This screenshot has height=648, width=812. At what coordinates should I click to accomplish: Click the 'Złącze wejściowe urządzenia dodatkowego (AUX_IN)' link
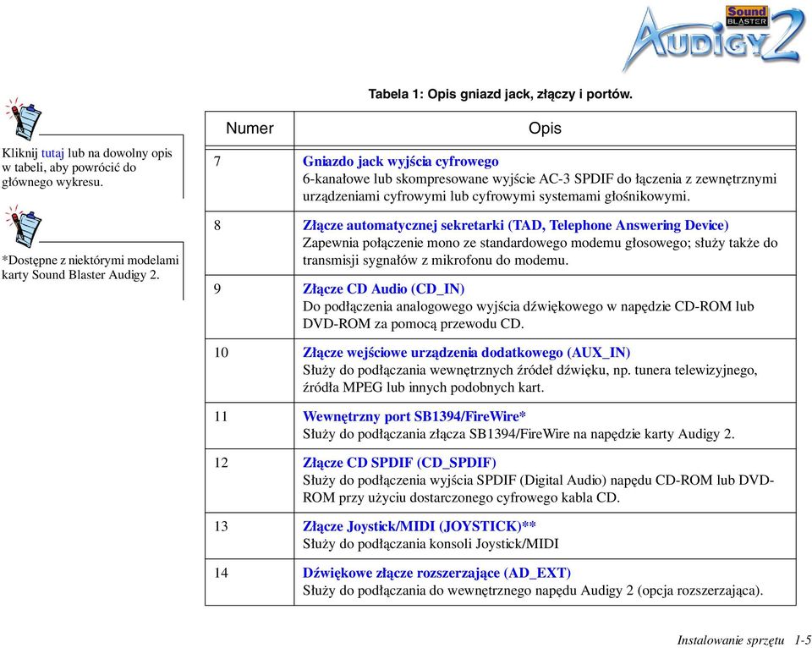(466, 353)
